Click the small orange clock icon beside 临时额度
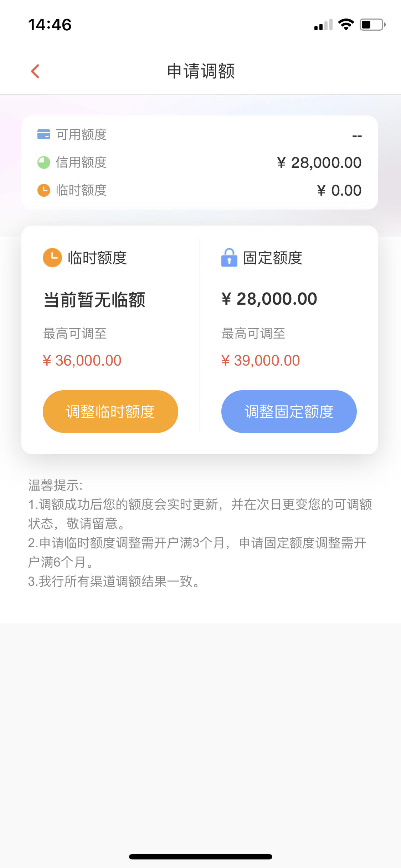401x868 pixels. [44, 190]
